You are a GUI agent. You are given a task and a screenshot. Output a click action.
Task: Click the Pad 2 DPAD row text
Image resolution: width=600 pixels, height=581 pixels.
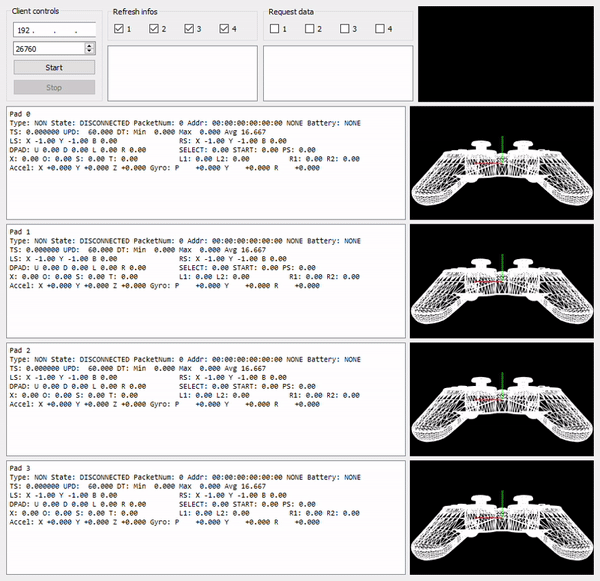pos(77,386)
